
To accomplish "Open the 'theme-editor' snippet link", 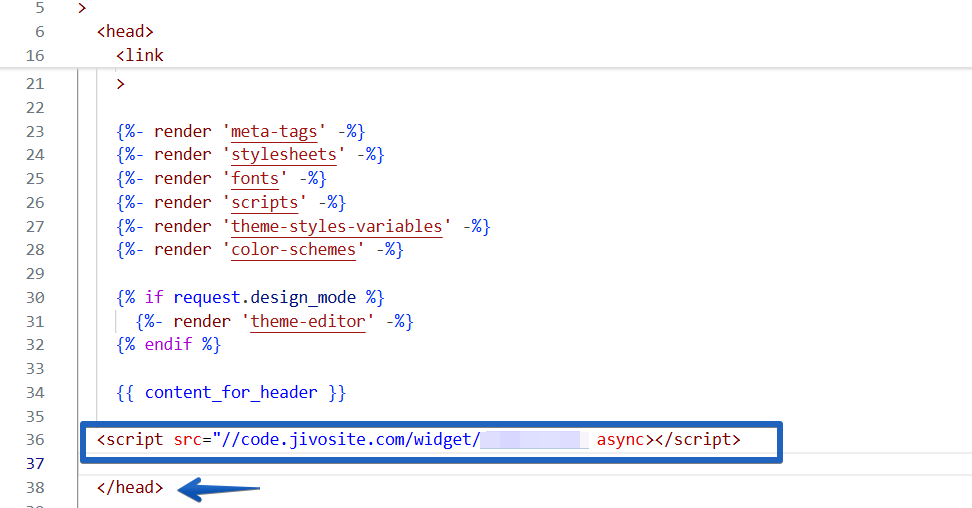I will [x=308, y=321].
